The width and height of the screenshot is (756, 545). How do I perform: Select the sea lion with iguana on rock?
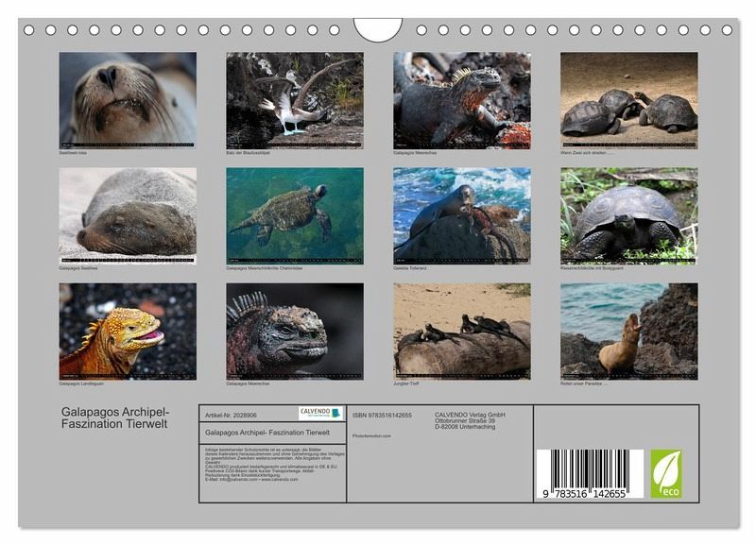[x=461, y=215]
